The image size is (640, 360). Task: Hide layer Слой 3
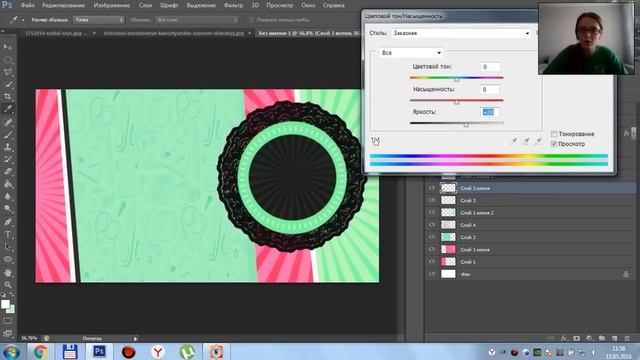point(432,200)
